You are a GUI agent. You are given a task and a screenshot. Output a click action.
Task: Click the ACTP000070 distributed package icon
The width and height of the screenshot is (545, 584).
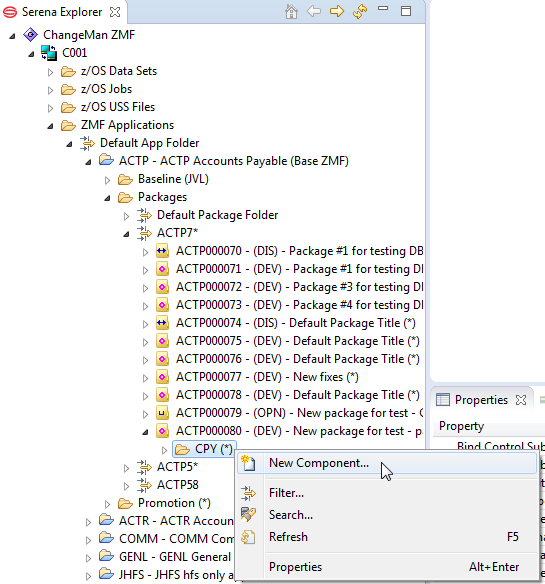coord(162,251)
